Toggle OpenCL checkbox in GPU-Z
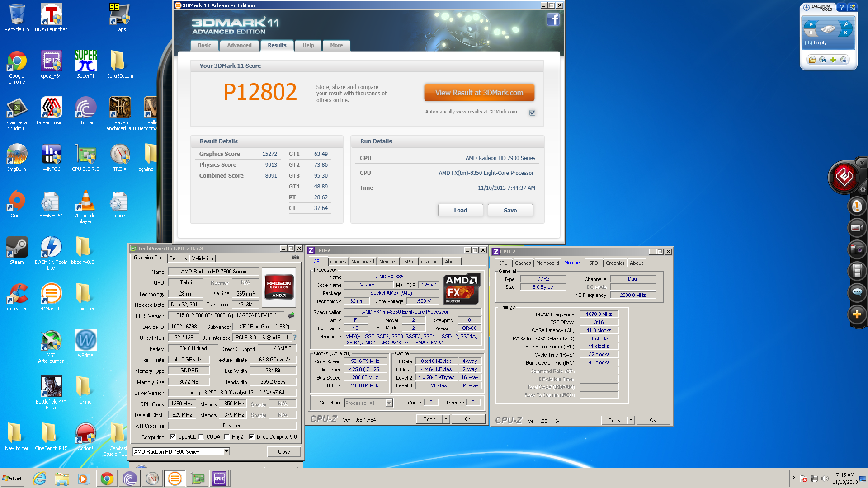The width and height of the screenshot is (868, 488). click(x=173, y=437)
